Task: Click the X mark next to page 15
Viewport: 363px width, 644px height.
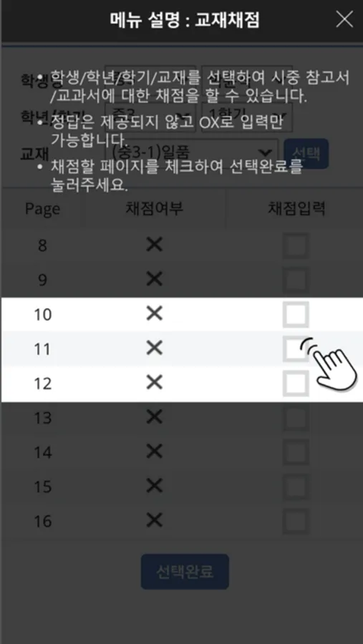Action: [x=155, y=487]
